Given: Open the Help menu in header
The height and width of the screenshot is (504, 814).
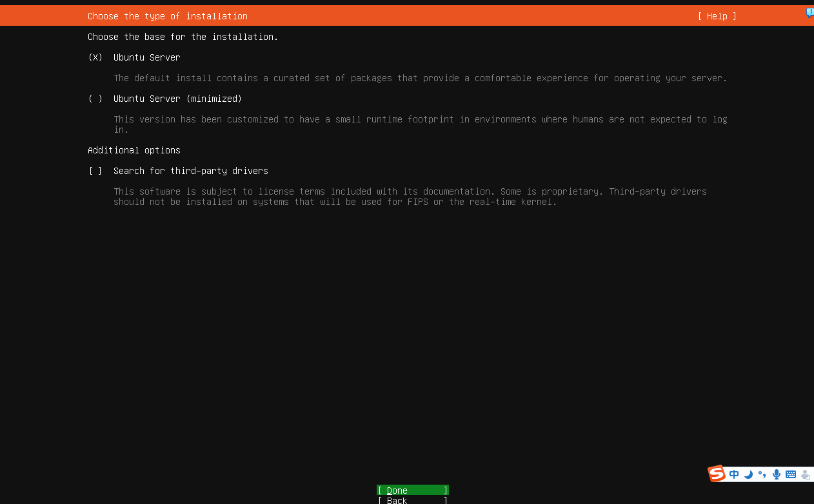Looking at the screenshot, I should click(717, 16).
